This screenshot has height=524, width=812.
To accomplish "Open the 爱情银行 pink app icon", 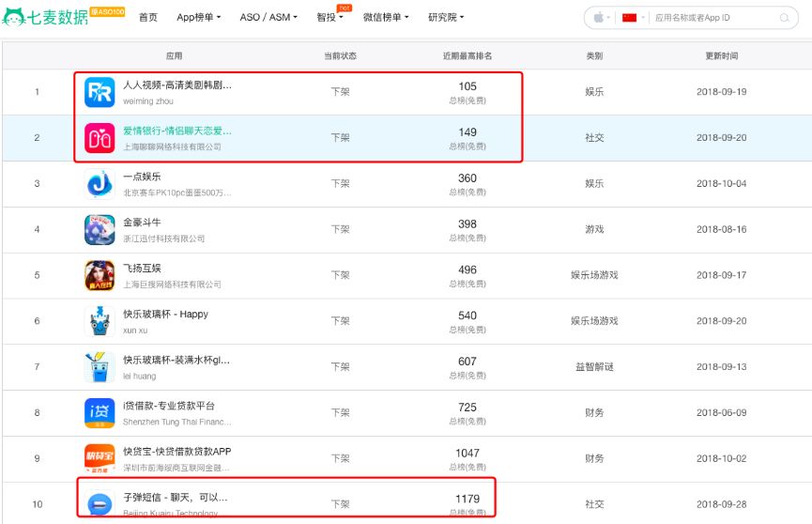I will pos(100,138).
